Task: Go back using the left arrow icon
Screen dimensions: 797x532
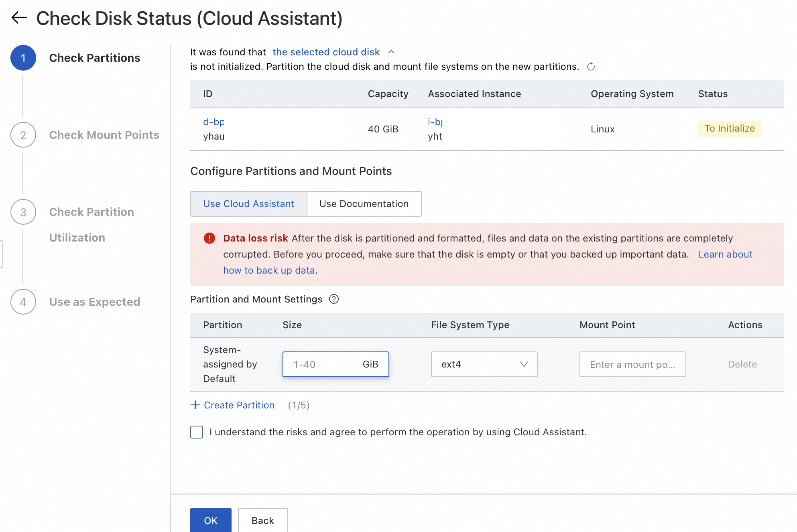Action: tap(19, 18)
